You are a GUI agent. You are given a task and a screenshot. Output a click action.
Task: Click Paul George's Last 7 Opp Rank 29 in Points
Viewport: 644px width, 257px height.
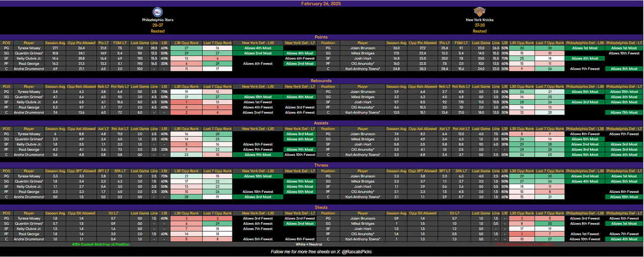[218, 63]
